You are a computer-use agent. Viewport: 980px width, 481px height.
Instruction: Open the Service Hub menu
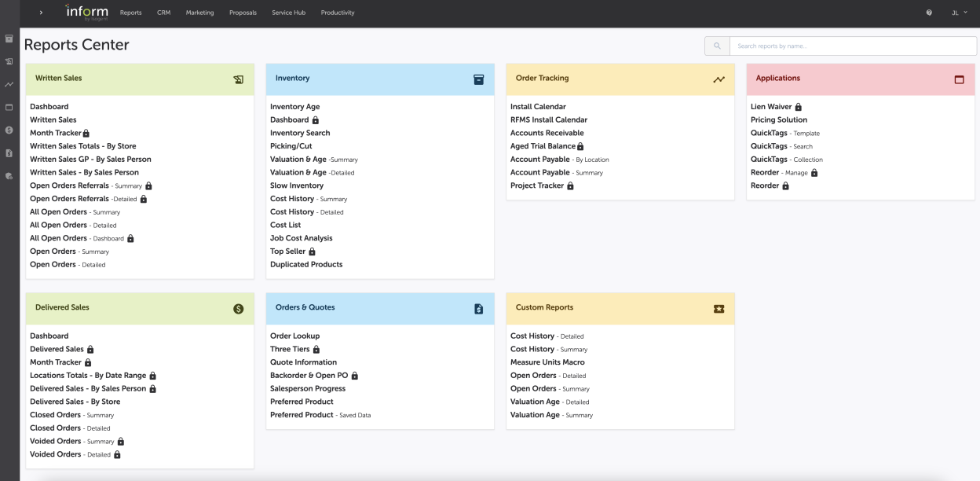coord(288,13)
